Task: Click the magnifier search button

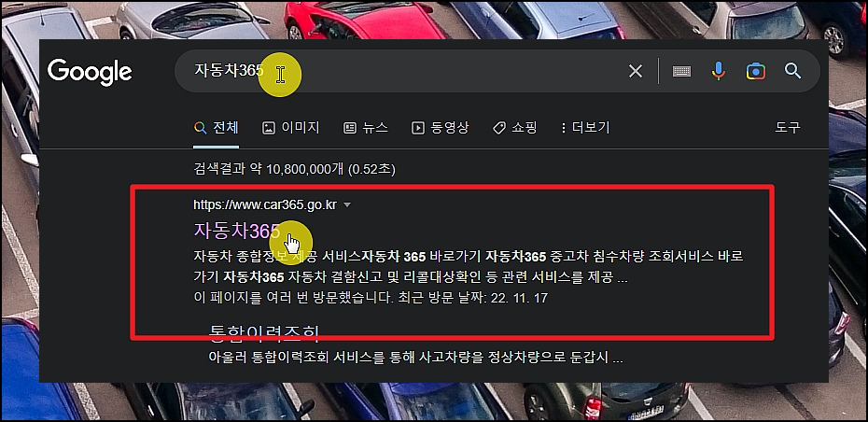Action: click(793, 71)
